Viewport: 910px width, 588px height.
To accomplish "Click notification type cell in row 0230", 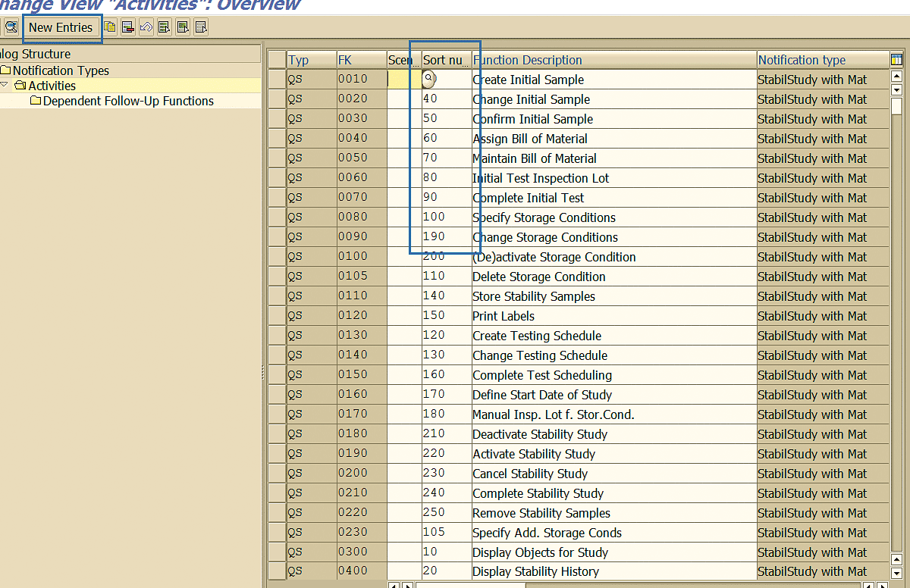I will (823, 533).
